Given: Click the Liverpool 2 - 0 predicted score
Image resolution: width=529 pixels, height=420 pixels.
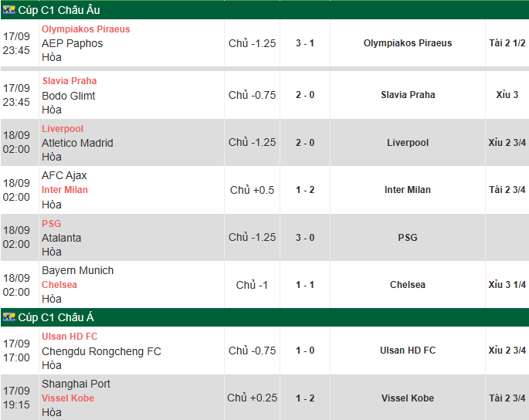Looking at the screenshot, I should coord(305,143).
